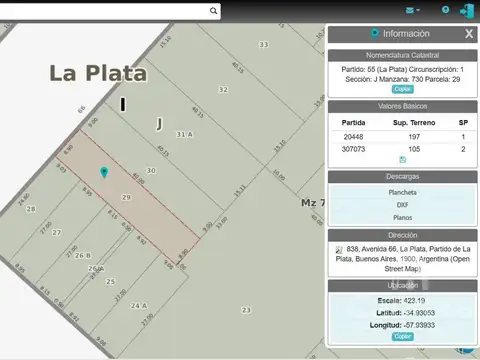The width and height of the screenshot is (480, 360).
Task: Close the Información panel with X
Action: [x=469, y=34]
